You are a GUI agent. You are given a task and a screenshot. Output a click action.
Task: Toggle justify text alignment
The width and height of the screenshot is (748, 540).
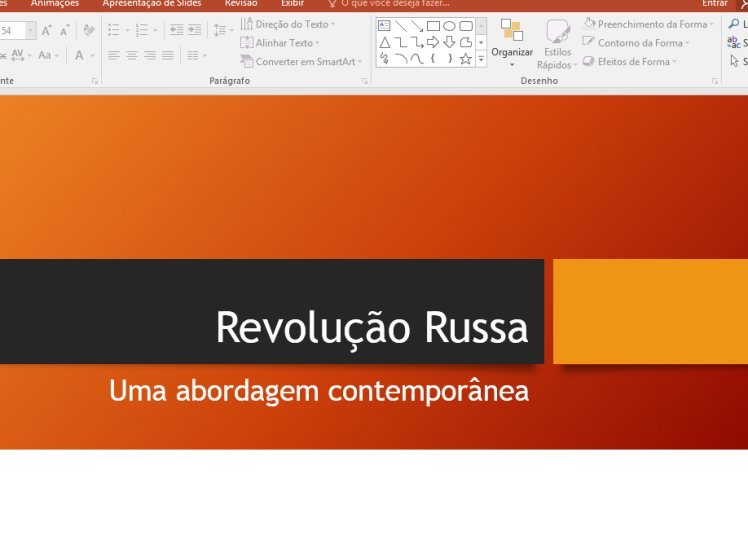(x=168, y=56)
